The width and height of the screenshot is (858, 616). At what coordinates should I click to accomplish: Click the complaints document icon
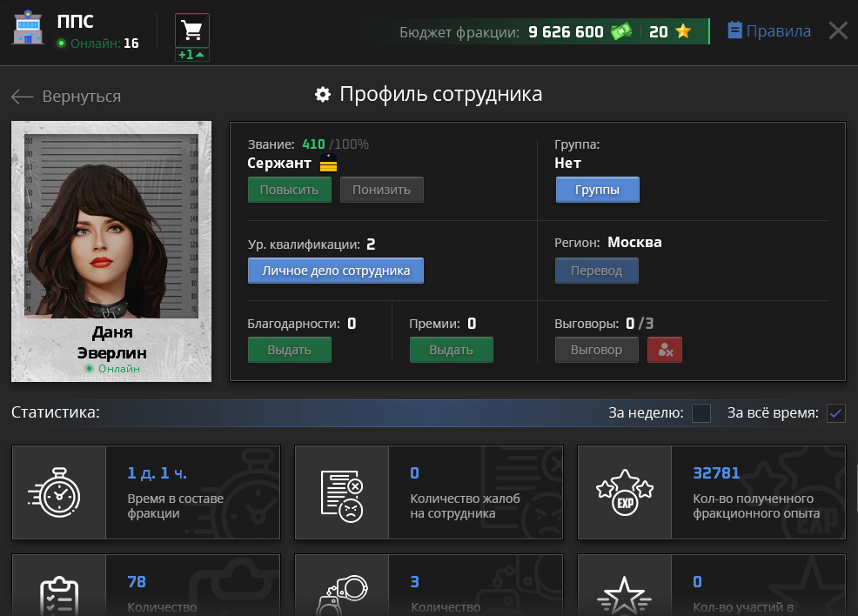point(342,492)
